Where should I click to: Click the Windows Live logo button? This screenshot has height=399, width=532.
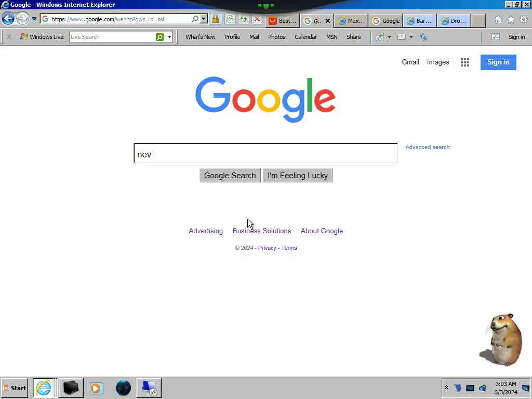(x=42, y=37)
